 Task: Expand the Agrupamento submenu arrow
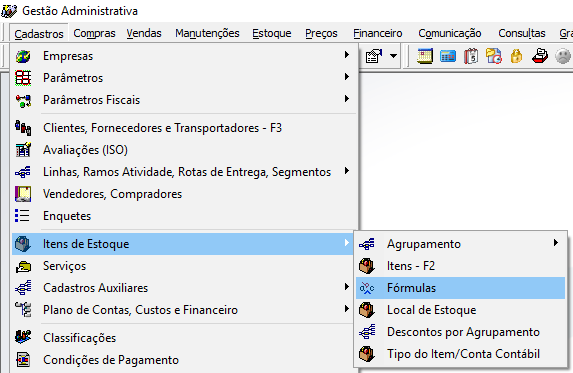pos(555,243)
